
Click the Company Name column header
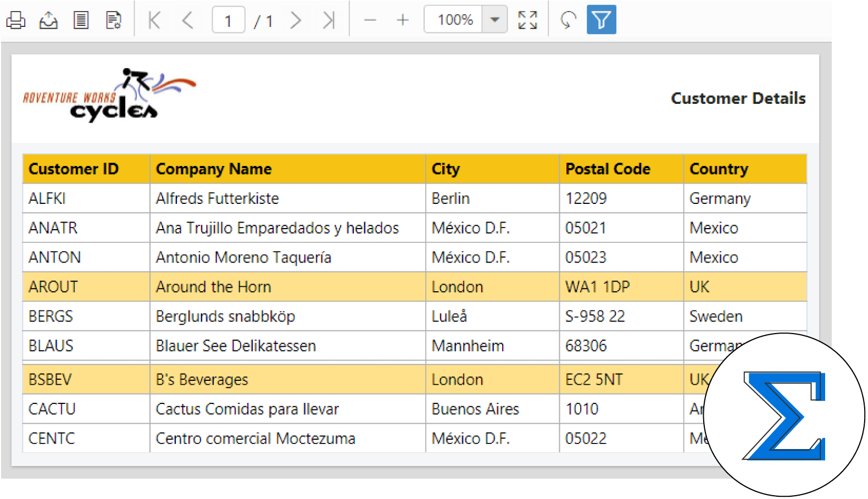coord(214,169)
